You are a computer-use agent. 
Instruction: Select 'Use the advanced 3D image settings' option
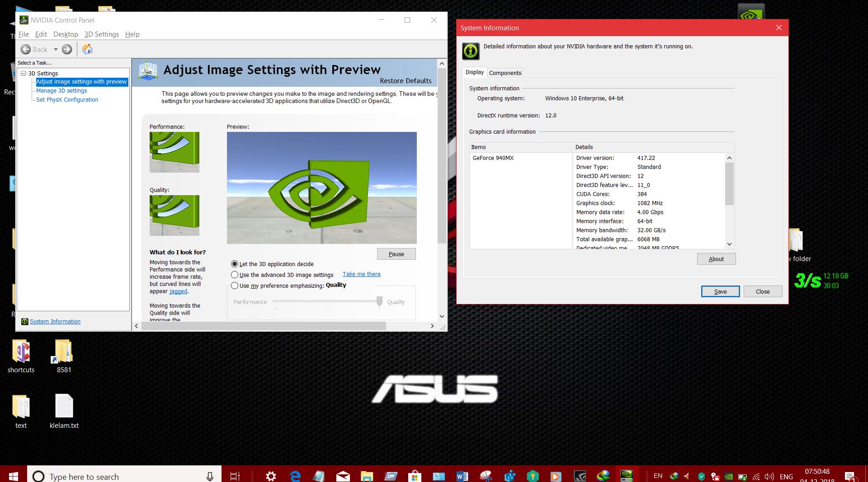[x=235, y=275]
